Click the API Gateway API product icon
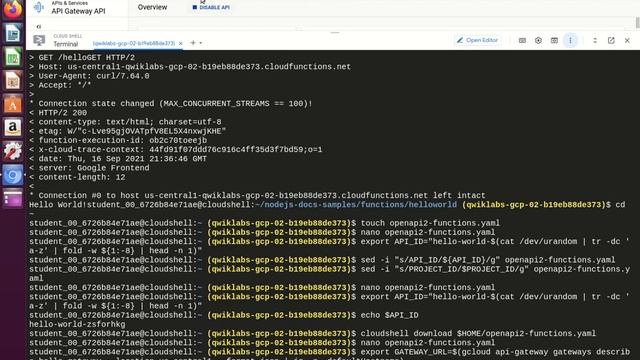The width and height of the screenshot is (640, 360). click(x=39, y=7)
